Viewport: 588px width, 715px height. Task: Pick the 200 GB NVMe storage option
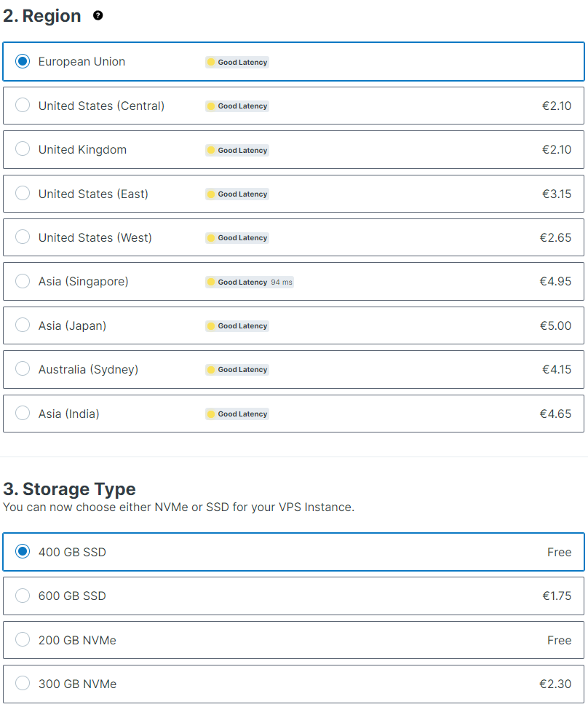pyautogui.click(x=23, y=640)
